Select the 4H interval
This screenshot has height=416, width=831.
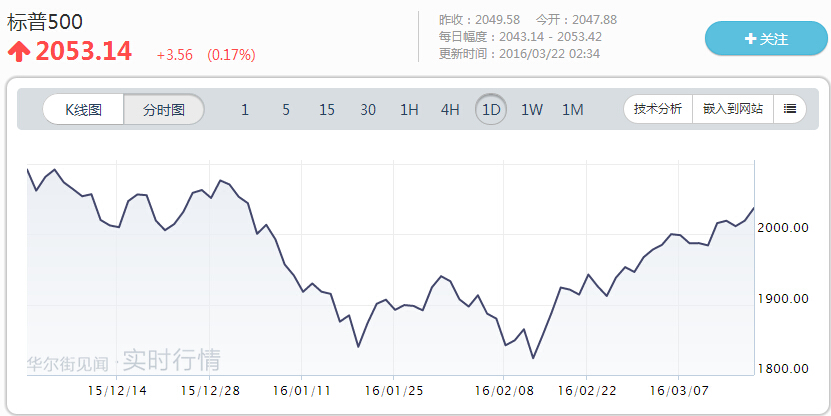450,110
